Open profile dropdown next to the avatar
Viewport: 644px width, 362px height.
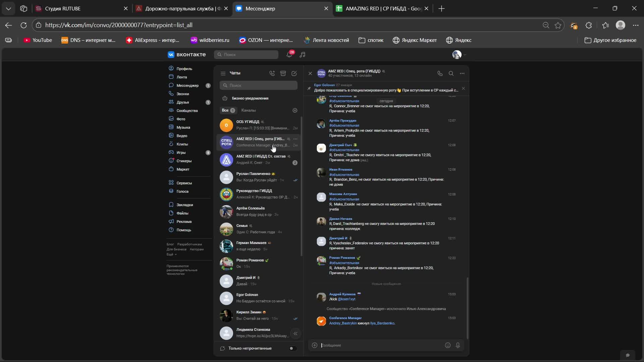click(465, 55)
